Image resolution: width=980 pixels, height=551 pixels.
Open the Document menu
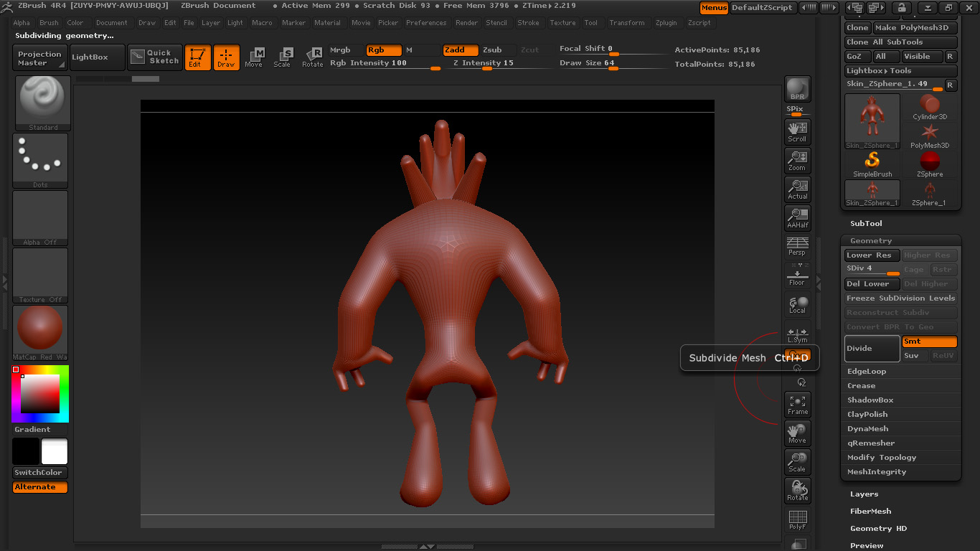pyautogui.click(x=112, y=23)
